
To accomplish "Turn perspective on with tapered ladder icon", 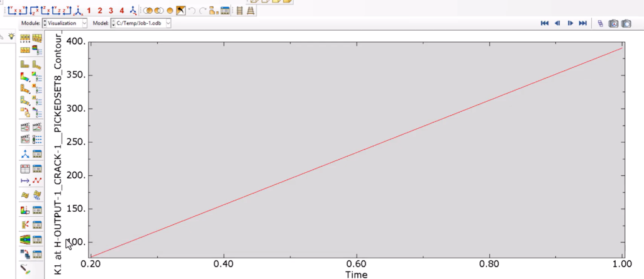I will tap(250, 11).
